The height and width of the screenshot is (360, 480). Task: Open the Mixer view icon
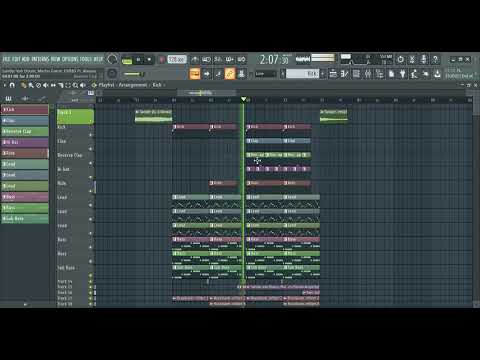click(x=368, y=74)
